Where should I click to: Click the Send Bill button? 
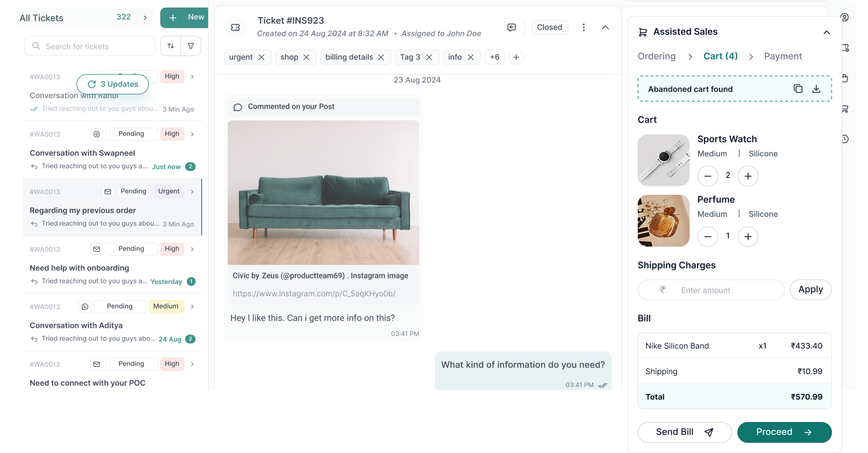pos(685,432)
